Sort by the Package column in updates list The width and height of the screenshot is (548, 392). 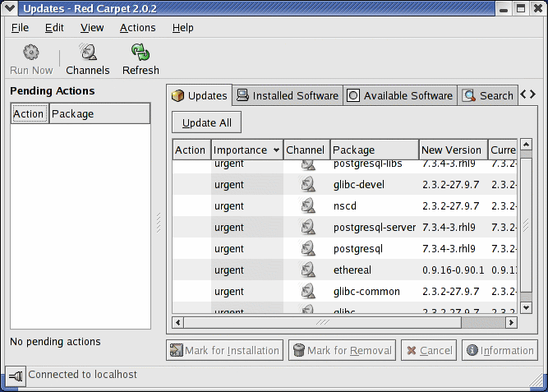[375, 150]
